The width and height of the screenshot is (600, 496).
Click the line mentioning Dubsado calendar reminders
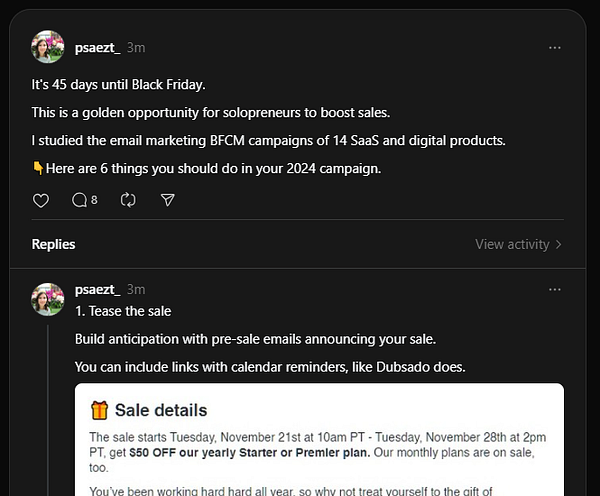(270, 366)
